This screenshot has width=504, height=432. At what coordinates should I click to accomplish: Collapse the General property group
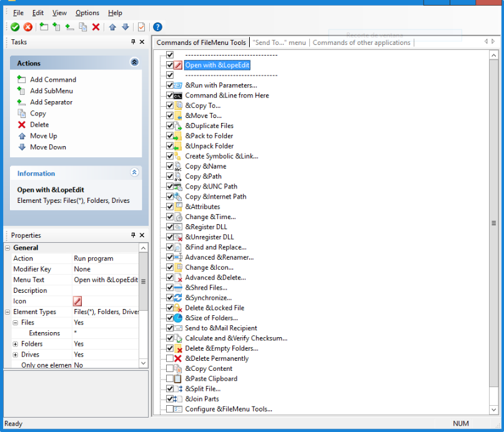tap(7, 248)
